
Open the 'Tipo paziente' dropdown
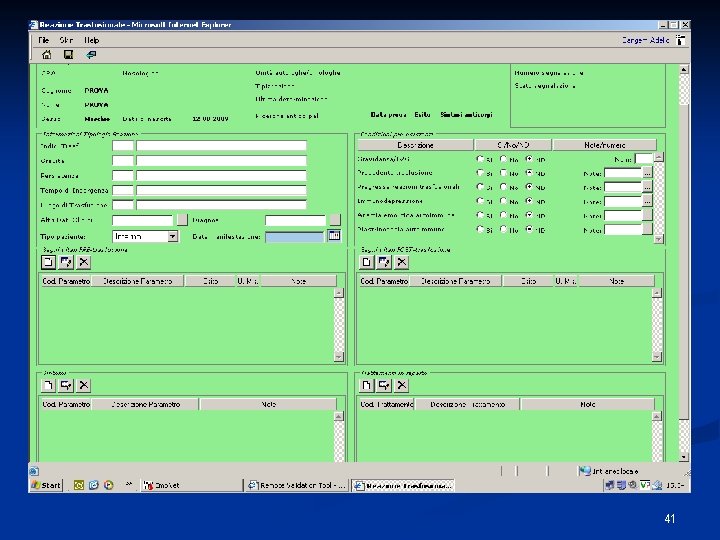click(172, 237)
